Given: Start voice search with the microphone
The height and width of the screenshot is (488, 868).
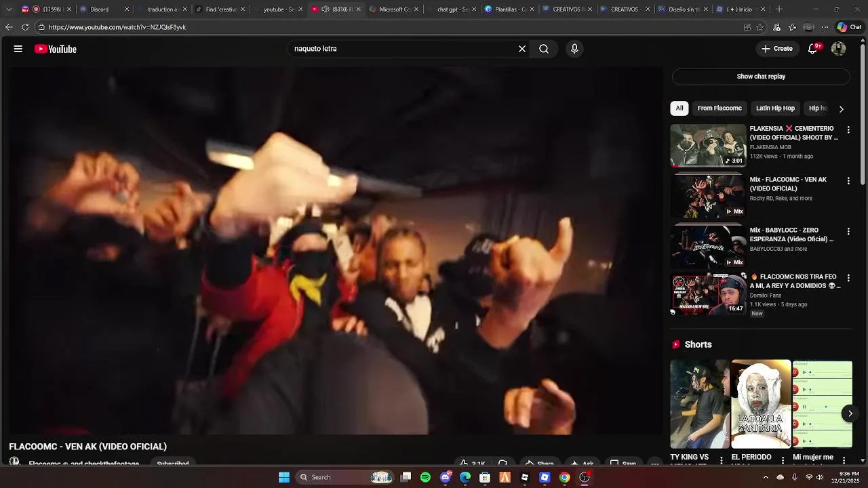Looking at the screenshot, I should click(x=574, y=49).
